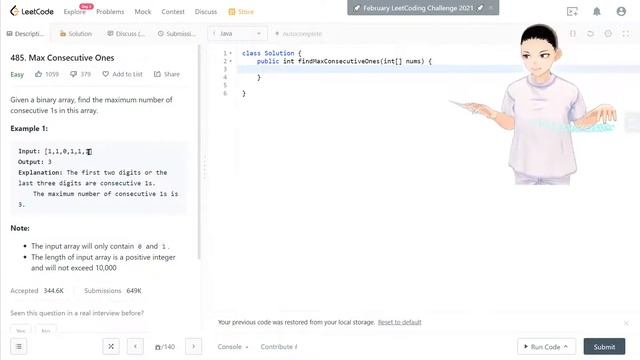
Task: Click the Input example line
Action: pyautogui.click(x=55, y=151)
